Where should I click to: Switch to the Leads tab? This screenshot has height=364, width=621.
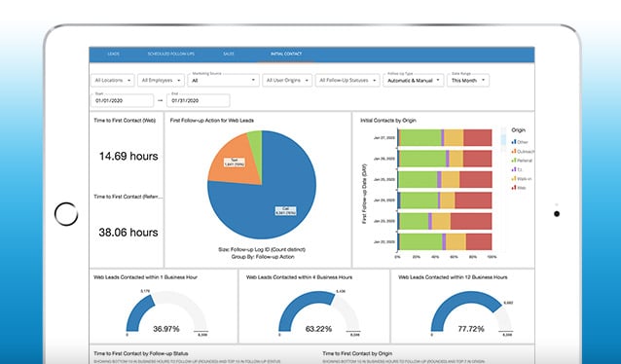pos(113,54)
